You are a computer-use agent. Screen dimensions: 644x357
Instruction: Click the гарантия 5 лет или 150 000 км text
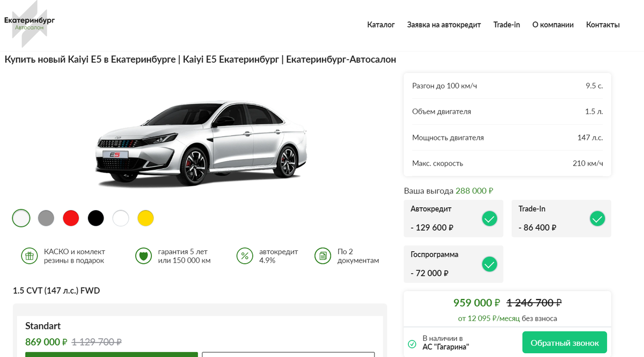coord(184,256)
